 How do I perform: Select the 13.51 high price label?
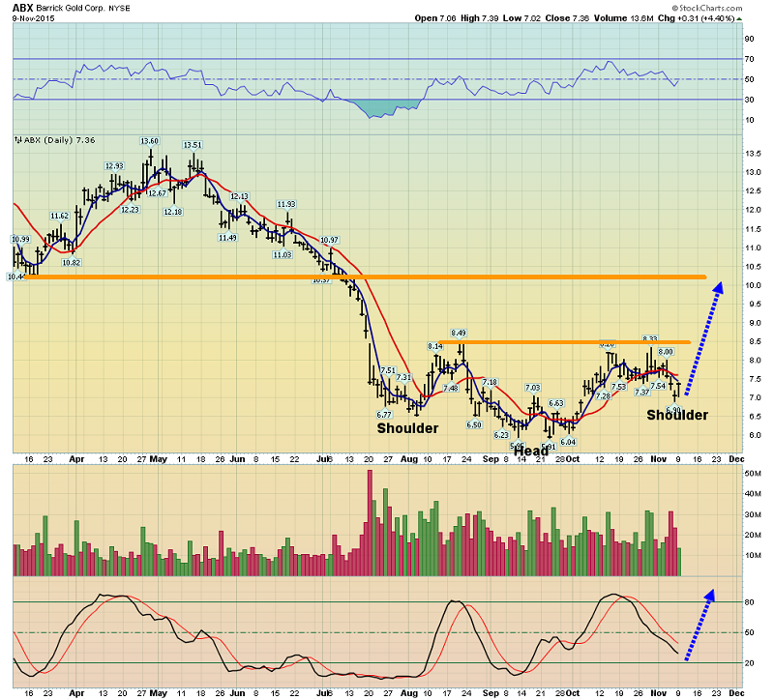(x=193, y=145)
